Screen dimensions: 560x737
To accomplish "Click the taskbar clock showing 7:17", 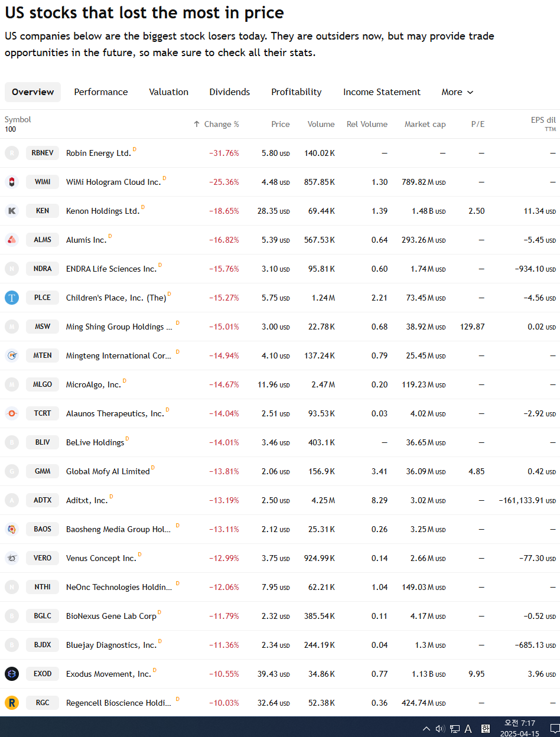I will point(519,728).
